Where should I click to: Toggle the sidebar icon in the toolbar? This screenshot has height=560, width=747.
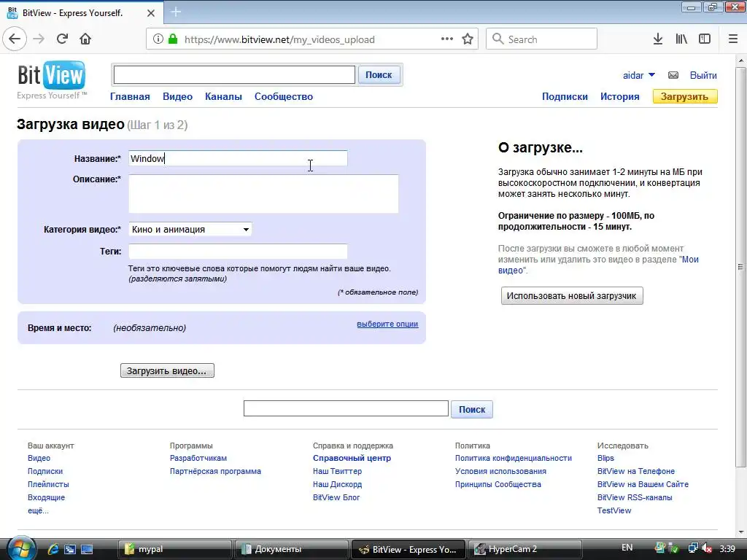(x=705, y=39)
